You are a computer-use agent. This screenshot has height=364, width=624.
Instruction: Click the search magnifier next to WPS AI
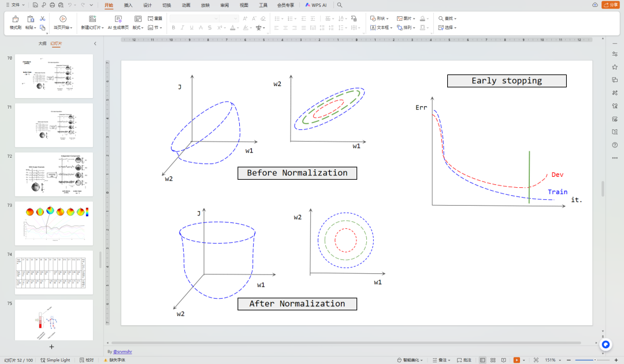coord(340,5)
